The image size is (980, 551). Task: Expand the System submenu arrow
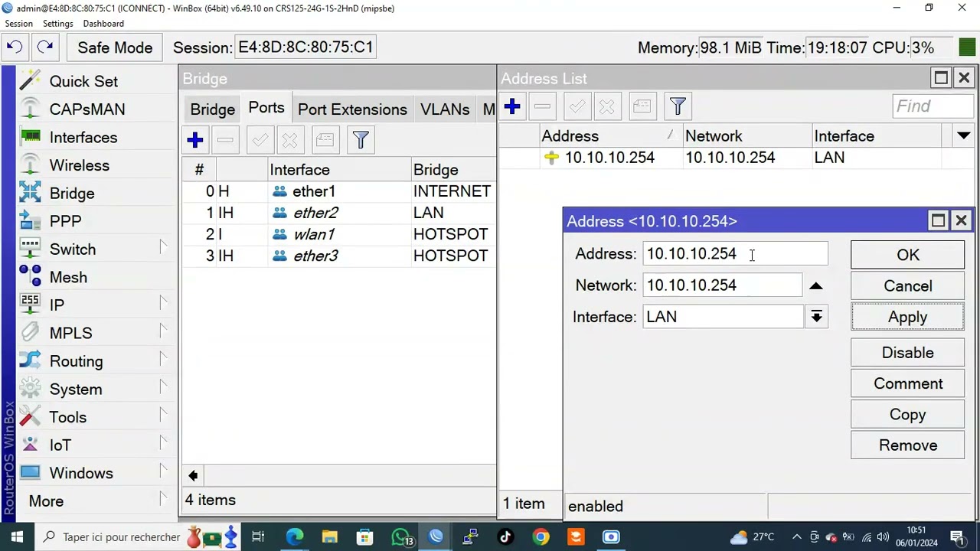(163, 387)
